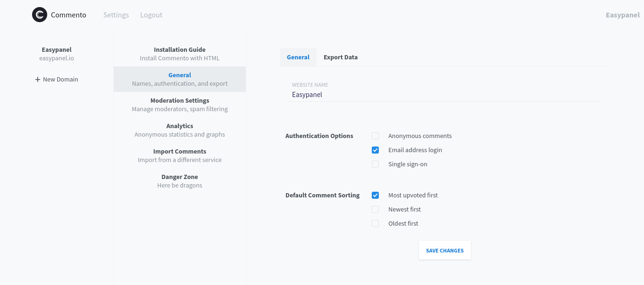Enable Anonymous comments checkbox
This screenshot has width=644, height=285.
pos(376,136)
